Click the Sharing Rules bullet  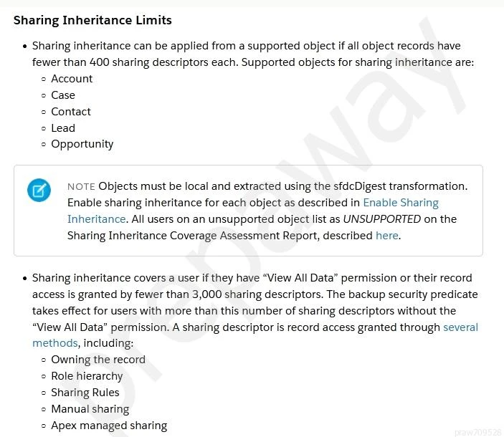[85, 393]
